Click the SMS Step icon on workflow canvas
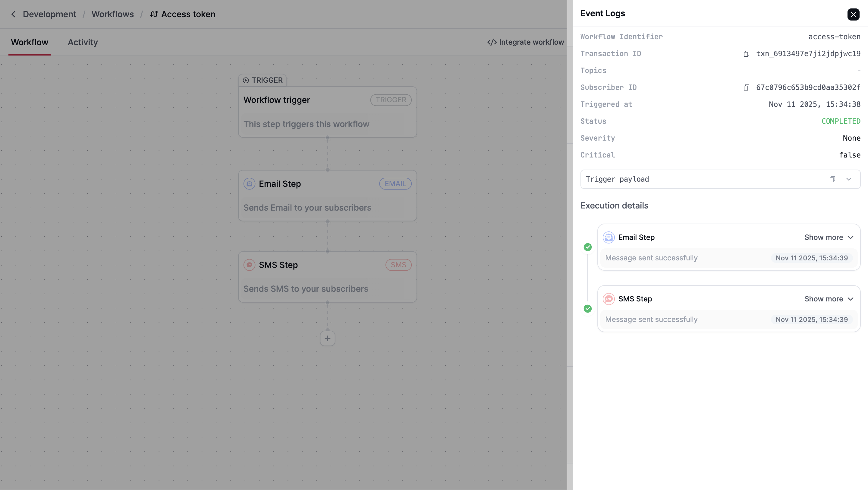868x490 pixels. tap(249, 265)
